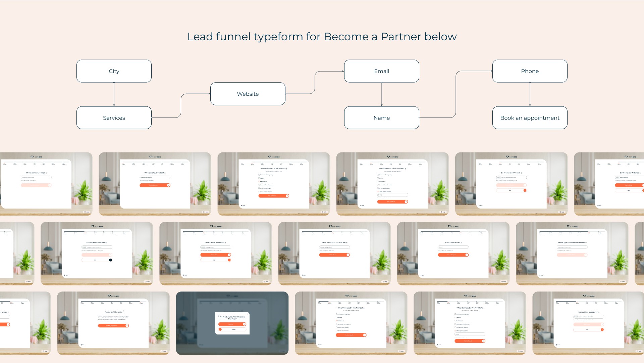Image resolution: width=644 pixels, height=363 pixels.
Task: Click the info icon beside What's Your Name heading
Action: point(462,242)
